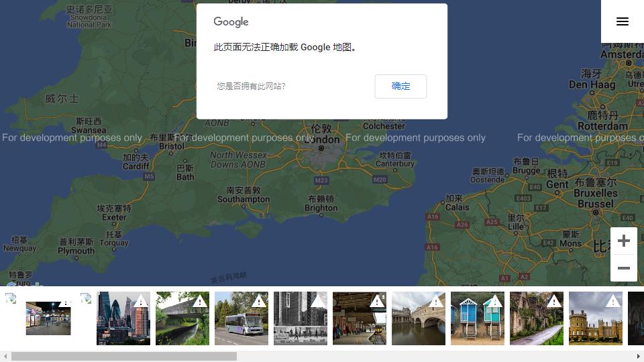Confirm the dialog with 确定

pyautogui.click(x=400, y=86)
